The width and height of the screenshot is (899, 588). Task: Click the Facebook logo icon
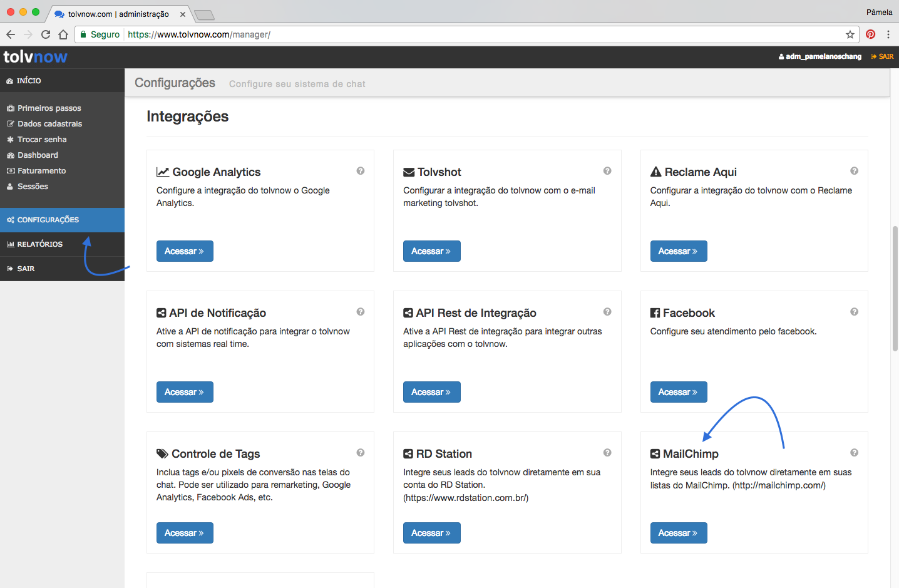(x=655, y=313)
